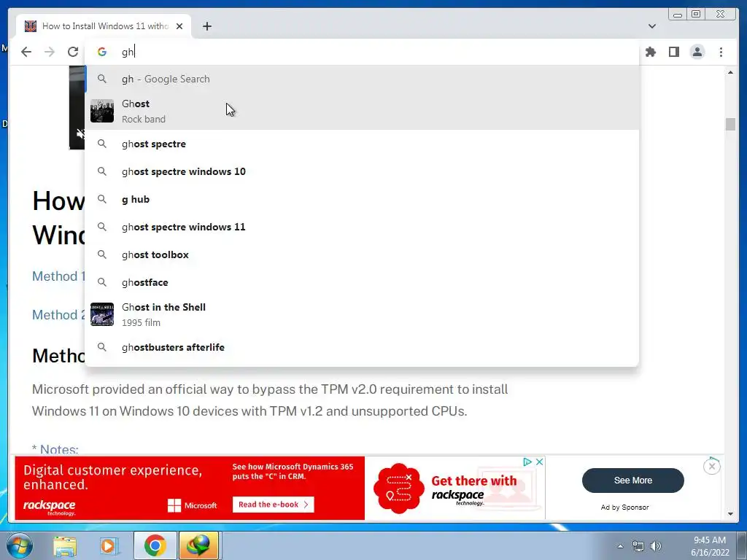Click the Microsoft logo in the ad
Viewport: 747px width, 560px height.
click(x=192, y=505)
